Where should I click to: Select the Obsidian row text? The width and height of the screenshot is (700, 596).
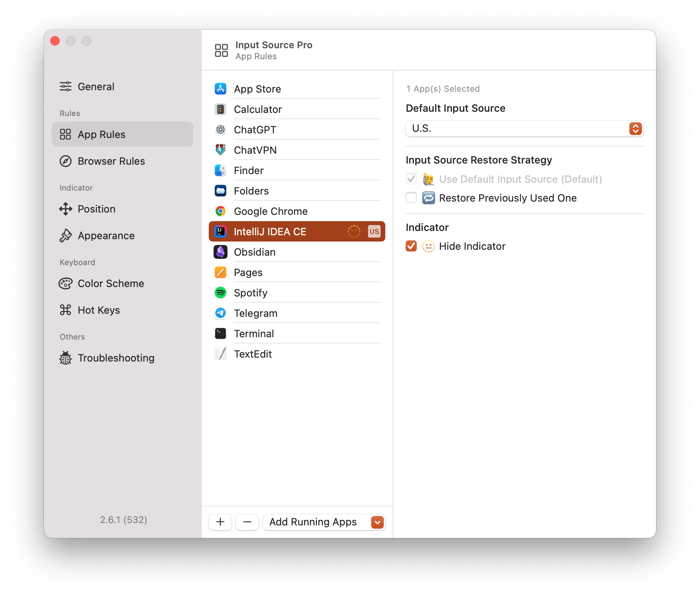255,252
